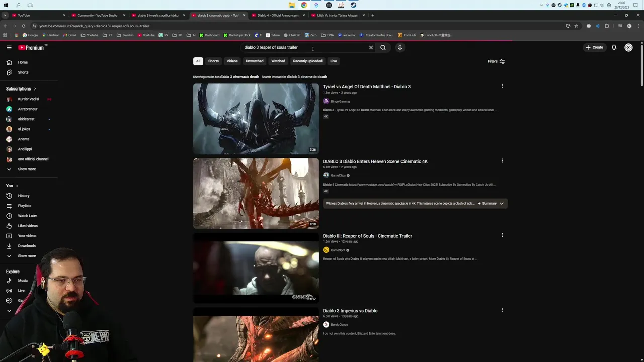Open the account avatar menu

628,47
